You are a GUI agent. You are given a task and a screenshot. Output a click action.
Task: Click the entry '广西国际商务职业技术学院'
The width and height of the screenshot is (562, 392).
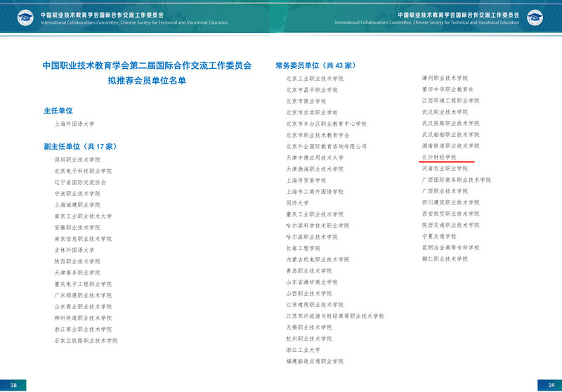(456, 180)
